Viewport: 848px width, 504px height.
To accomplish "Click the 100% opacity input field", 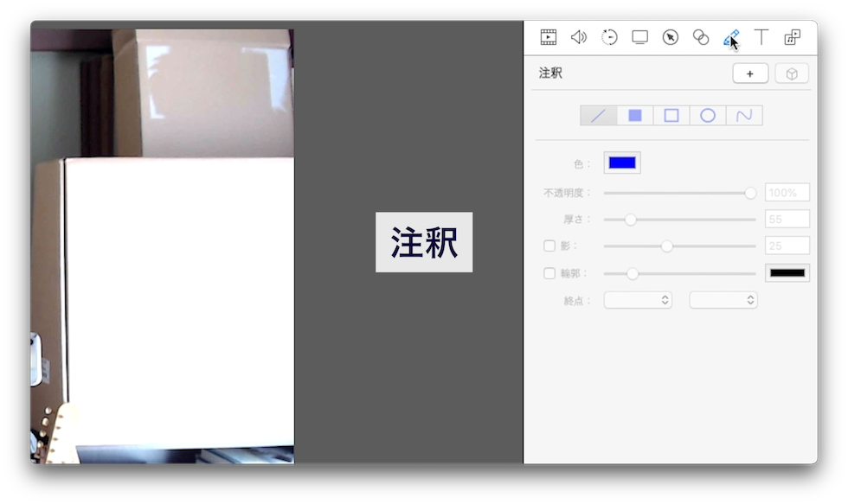I will click(787, 192).
